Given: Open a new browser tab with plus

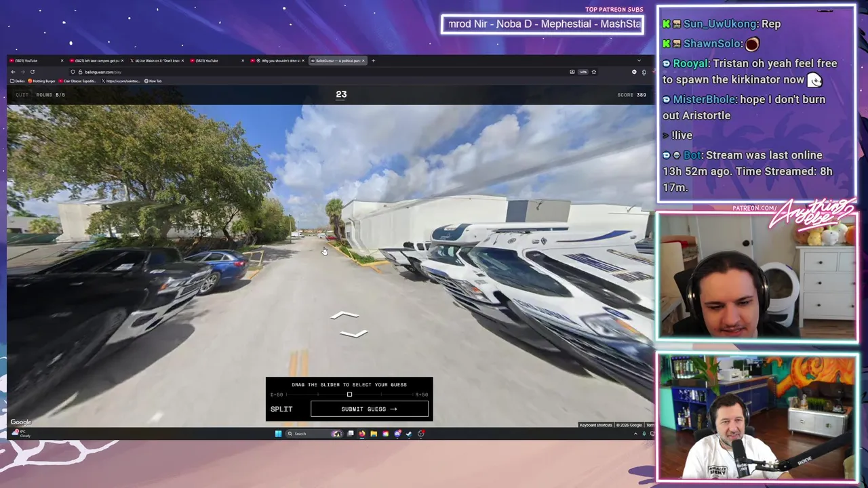Looking at the screenshot, I should tap(373, 61).
